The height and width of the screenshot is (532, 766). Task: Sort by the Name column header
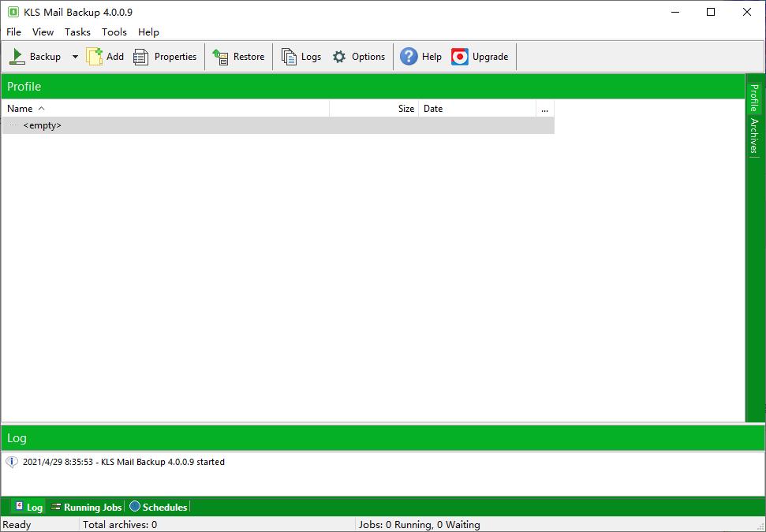point(166,108)
